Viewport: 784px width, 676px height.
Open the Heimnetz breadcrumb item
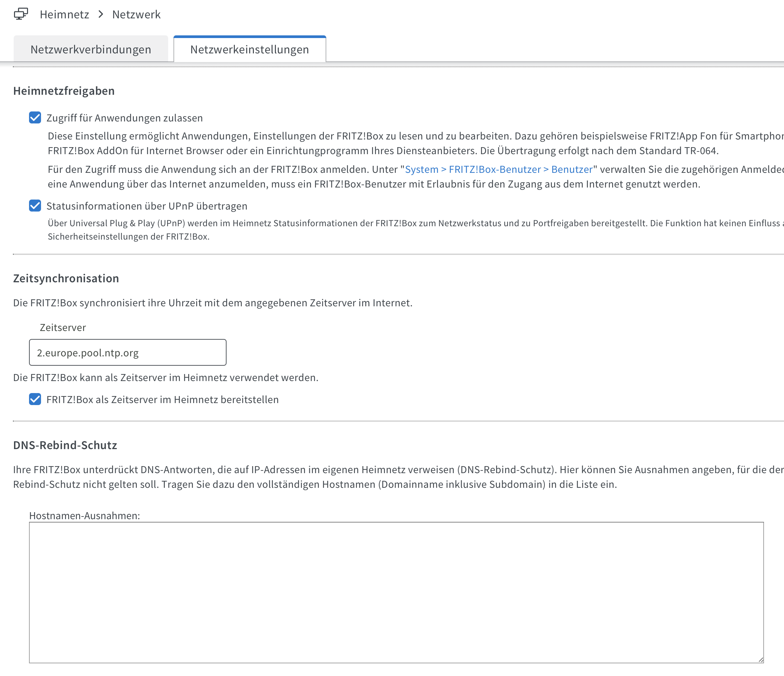coord(64,14)
